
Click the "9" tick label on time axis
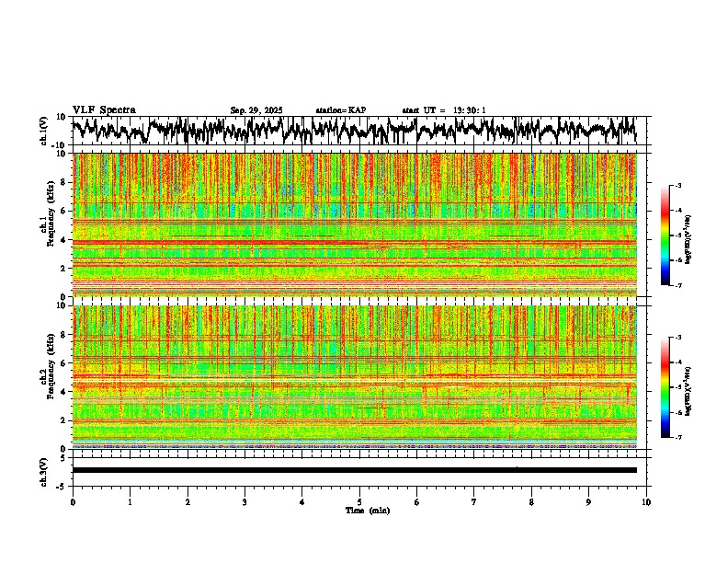click(x=588, y=502)
